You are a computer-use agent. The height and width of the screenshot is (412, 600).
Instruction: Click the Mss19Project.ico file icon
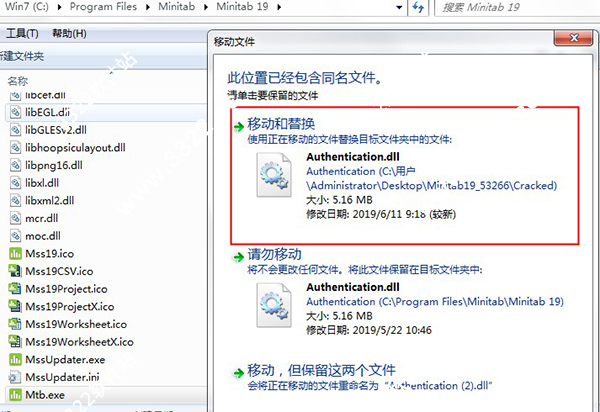(x=15, y=288)
